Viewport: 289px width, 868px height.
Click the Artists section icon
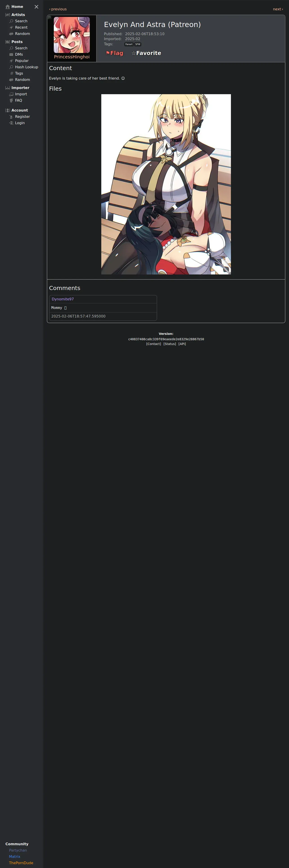click(8, 15)
